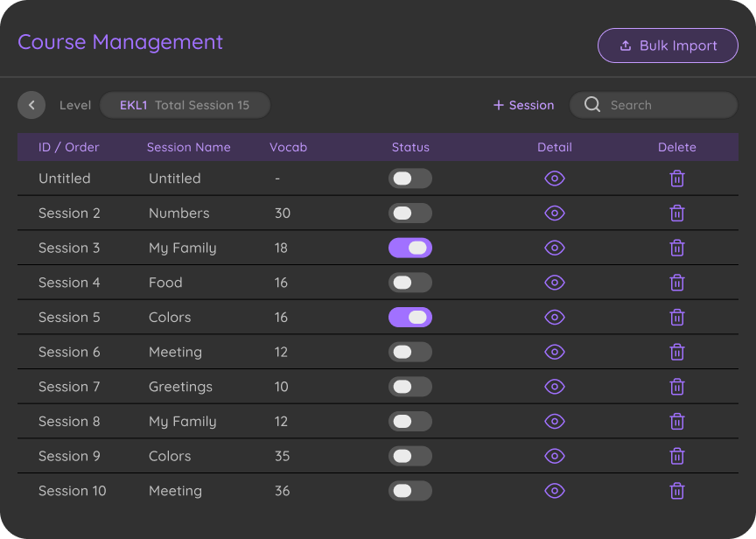Screen dimensions: 756x539
Task: Enable status toggle for Untitled session
Action: tap(410, 178)
